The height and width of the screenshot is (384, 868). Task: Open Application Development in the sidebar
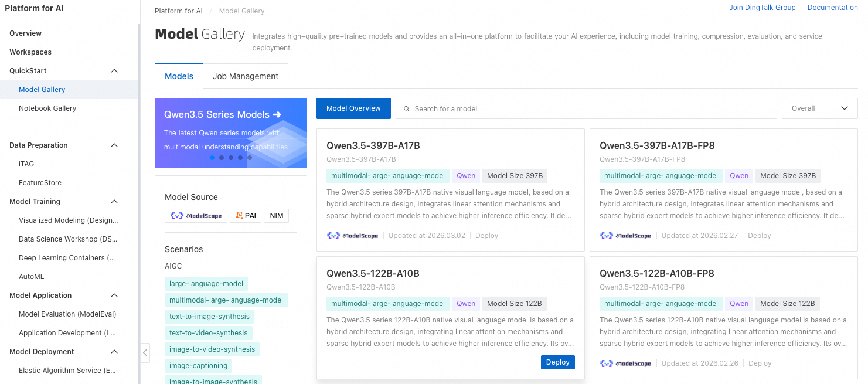pyautogui.click(x=69, y=333)
